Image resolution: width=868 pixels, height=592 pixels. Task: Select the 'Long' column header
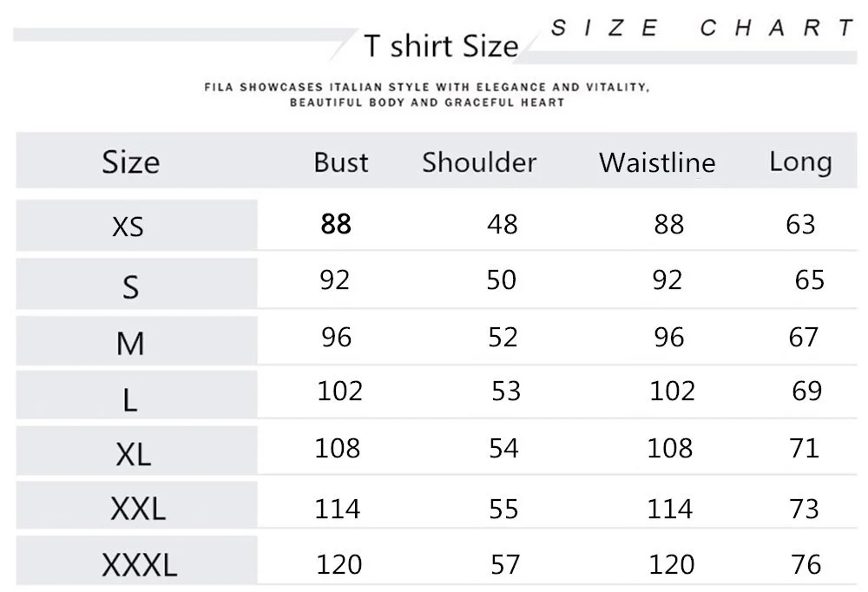point(800,161)
